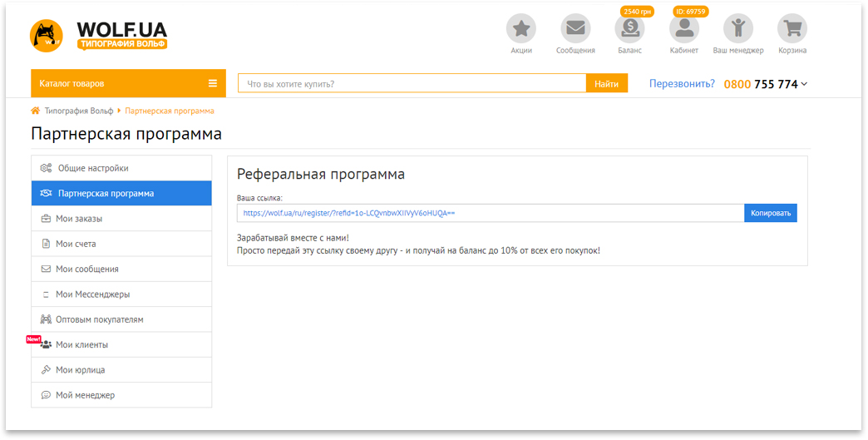The image size is (868, 440).
Task: Click the Перезвонить? link
Action: pos(682,84)
